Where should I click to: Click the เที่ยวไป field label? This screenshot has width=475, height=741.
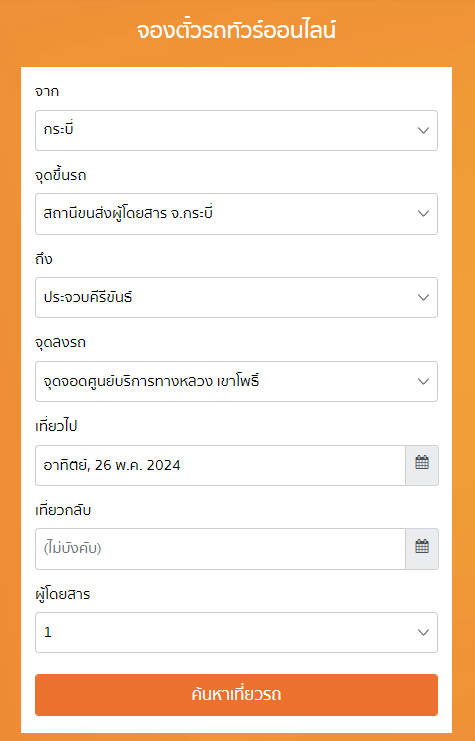[x=56, y=426]
